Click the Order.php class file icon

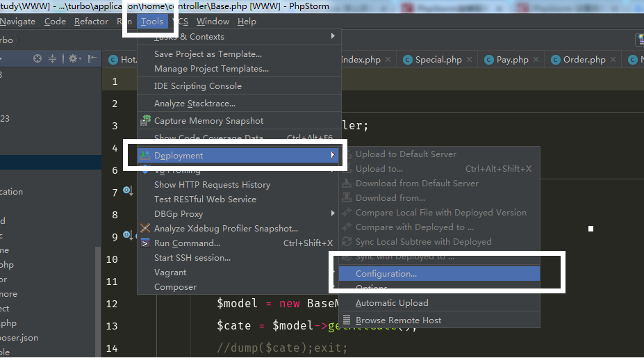pos(555,60)
